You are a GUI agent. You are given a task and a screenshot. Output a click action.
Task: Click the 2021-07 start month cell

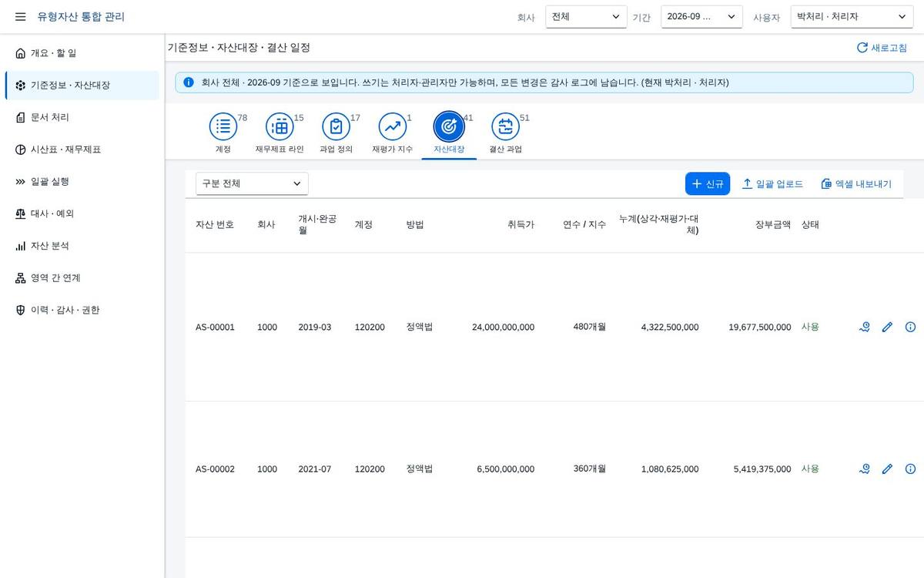point(315,469)
